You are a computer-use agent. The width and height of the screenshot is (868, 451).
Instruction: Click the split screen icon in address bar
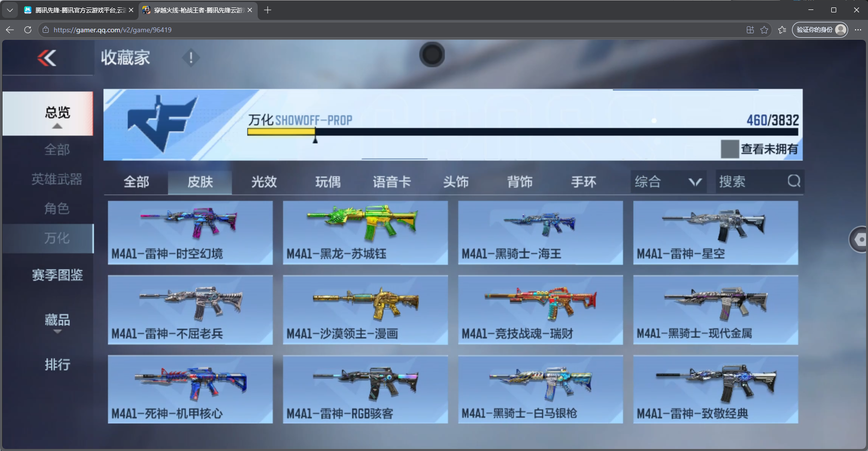750,30
